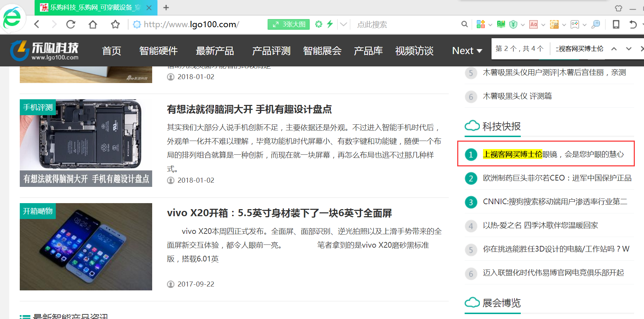
Task: Select the 智能硬件 navigation menu item
Action: [158, 51]
